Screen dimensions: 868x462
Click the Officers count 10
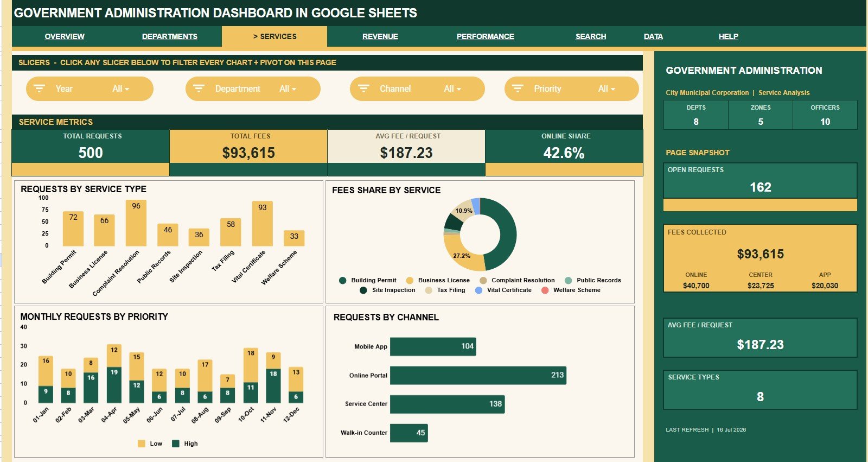click(825, 122)
